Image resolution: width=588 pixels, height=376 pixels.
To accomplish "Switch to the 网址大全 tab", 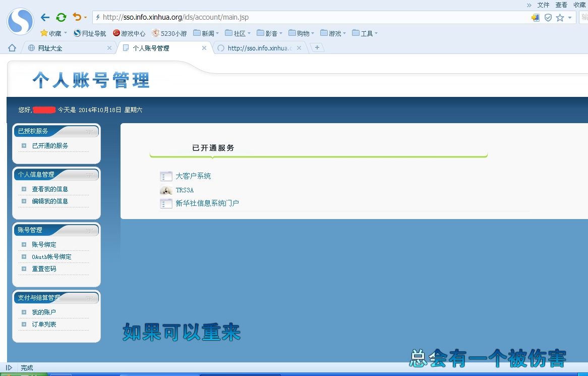I will (x=68, y=48).
